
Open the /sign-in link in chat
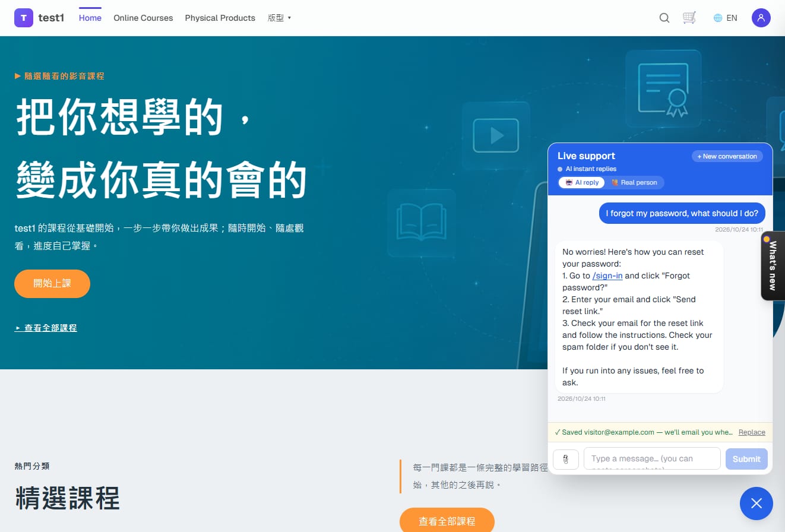[x=607, y=275]
